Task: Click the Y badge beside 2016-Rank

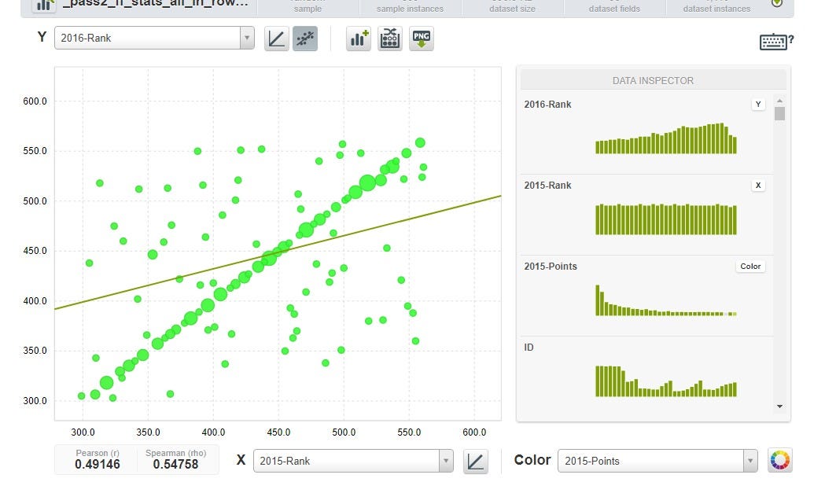Action: coord(758,105)
